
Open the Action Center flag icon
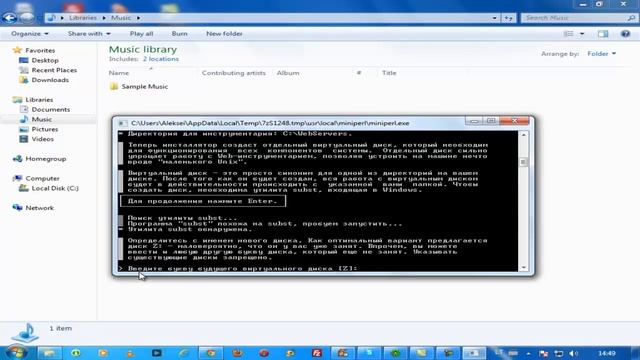click(x=543, y=353)
